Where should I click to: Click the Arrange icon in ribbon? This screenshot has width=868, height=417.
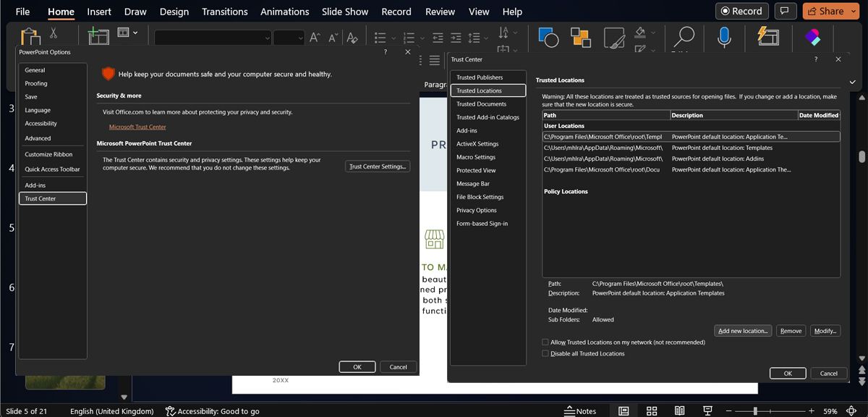(580, 37)
